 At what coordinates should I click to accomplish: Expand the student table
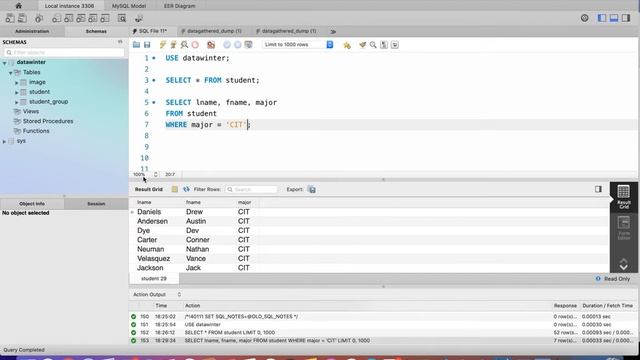[17, 92]
